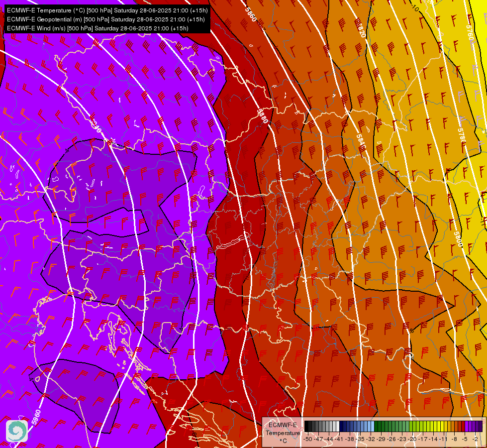Click the 5960 geopotential contour label
Screen dimensions: 487x448
(x=36, y=418)
